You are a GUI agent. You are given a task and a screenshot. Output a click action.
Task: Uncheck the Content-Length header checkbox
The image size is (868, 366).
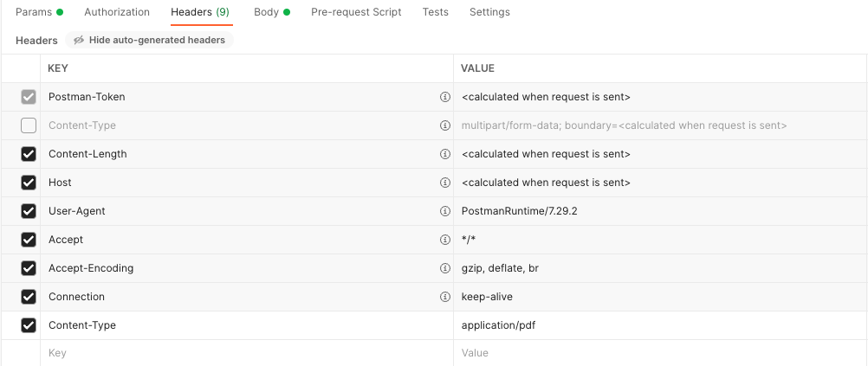(29, 154)
